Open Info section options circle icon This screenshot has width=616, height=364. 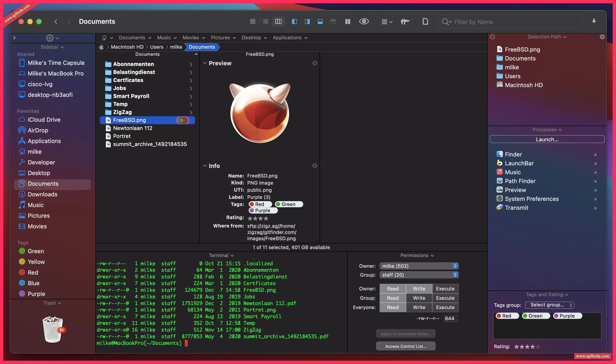tap(315, 166)
